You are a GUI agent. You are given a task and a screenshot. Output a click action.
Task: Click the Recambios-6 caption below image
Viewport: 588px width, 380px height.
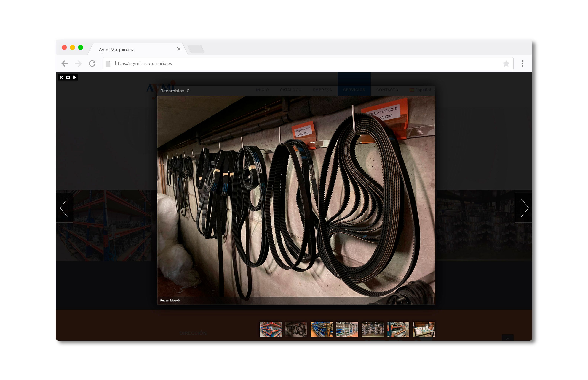click(170, 300)
